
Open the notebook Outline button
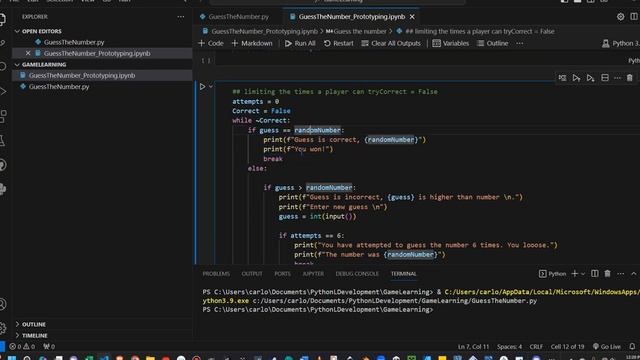(x=493, y=43)
